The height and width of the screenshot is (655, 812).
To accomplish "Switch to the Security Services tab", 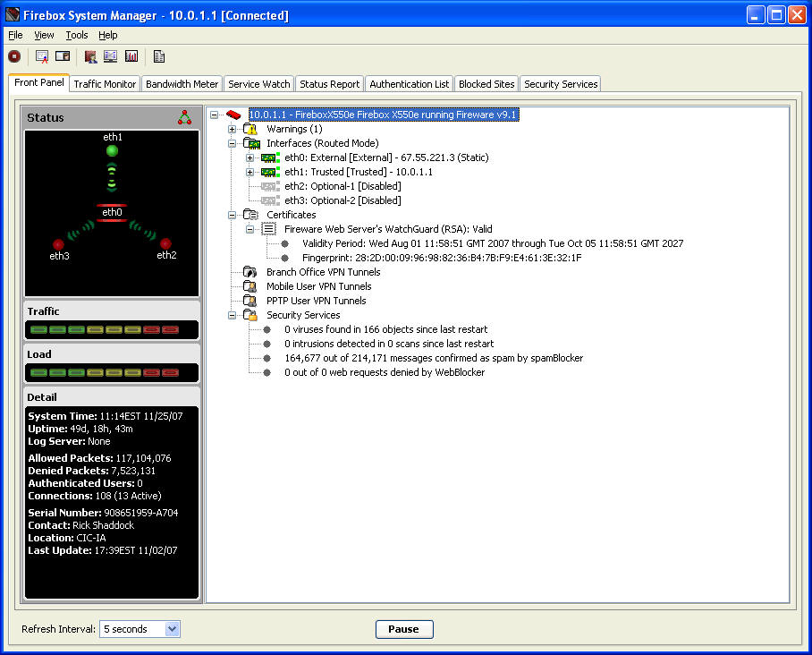I will coord(561,84).
